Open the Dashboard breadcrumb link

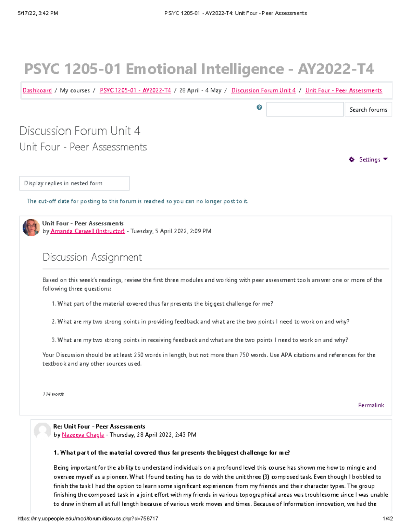coord(36,90)
